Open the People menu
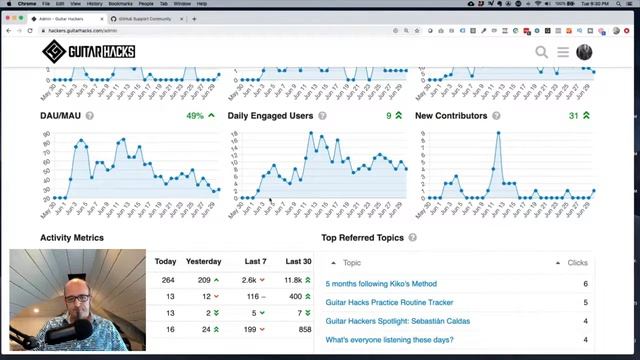This screenshot has height=360, width=640. (146, 4)
